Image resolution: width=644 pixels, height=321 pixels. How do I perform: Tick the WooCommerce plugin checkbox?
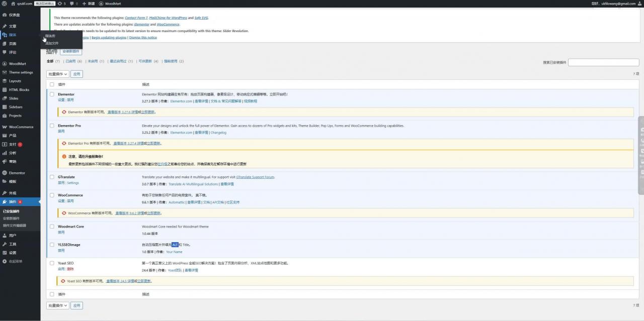point(52,195)
